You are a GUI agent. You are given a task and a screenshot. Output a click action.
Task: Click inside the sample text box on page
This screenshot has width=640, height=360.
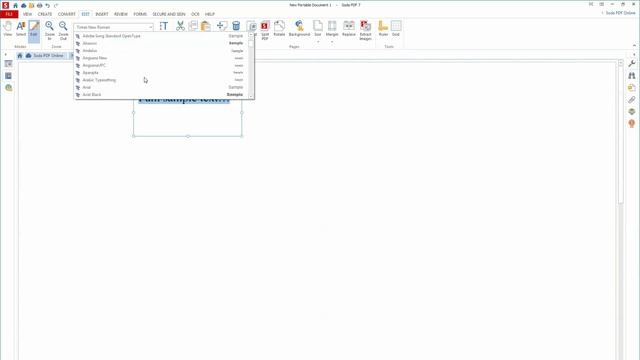(188, 118)
